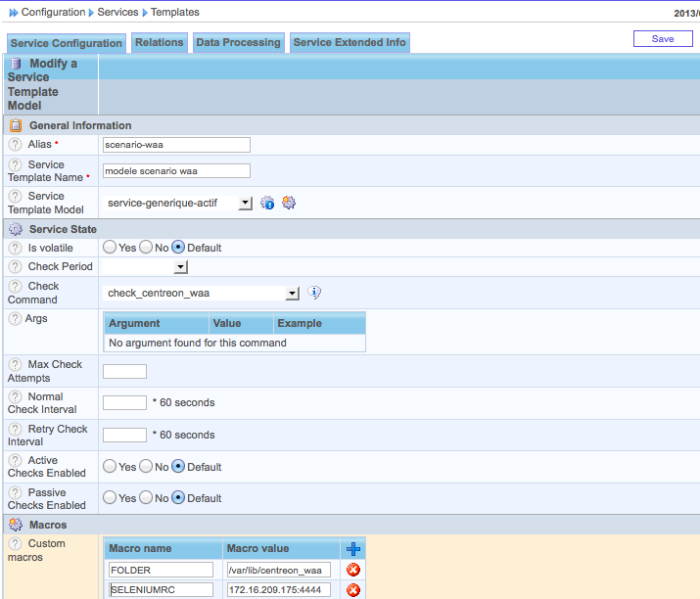Click the gear icon beside template model
Screen dimensions: 700x599
click(x=288, y=203)
